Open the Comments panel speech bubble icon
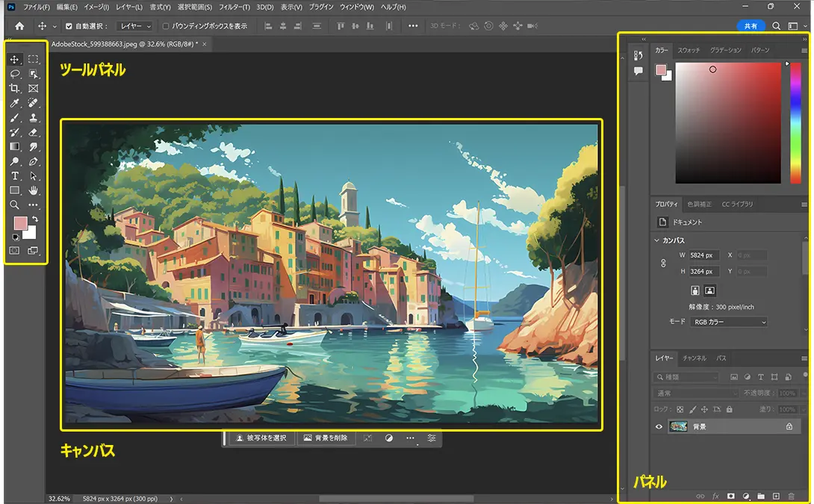Viewport: 814px width, 504px height. (x=638, y=71)
